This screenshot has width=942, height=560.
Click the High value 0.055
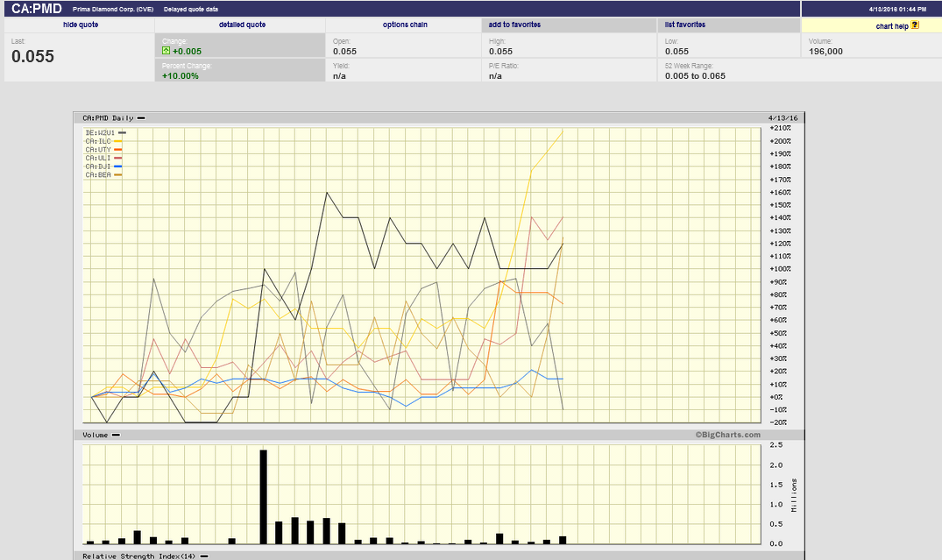tap(500, 52)
